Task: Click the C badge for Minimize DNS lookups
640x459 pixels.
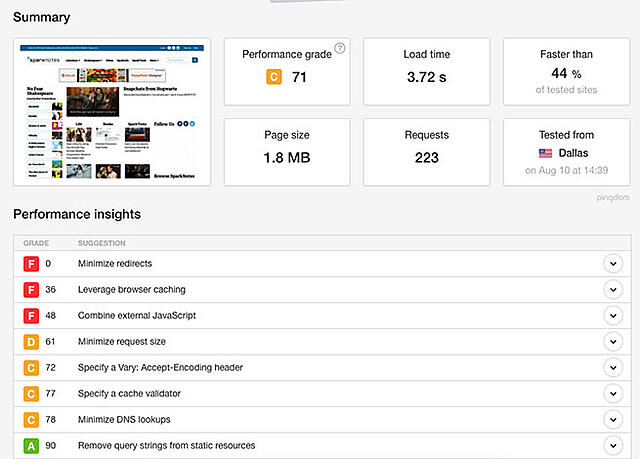Action: pyautogui.click(x=31, y=420)
